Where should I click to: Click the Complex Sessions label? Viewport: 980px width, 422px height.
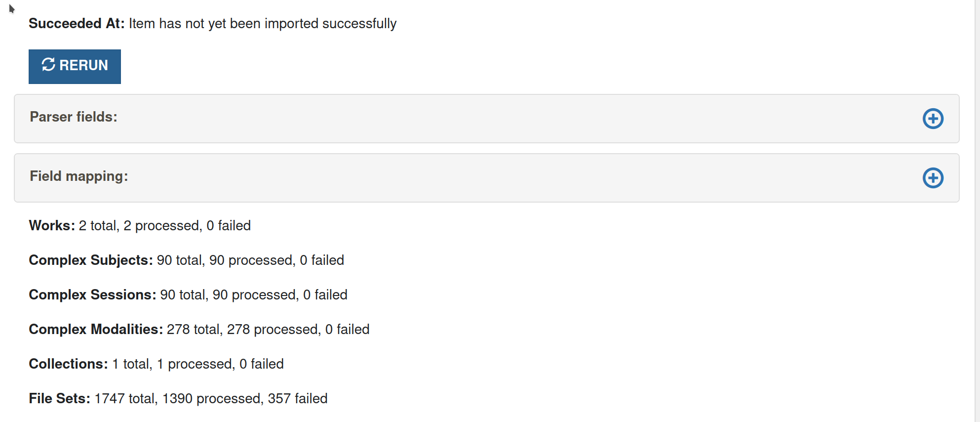pyautogui.click(x=92, y=295)
